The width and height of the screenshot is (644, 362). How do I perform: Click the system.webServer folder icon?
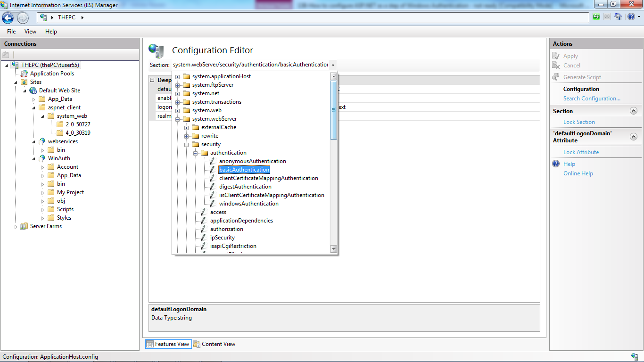[x=186, y=119]
